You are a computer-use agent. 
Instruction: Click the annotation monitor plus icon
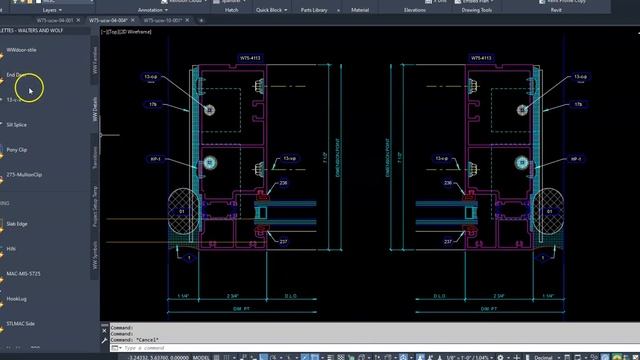pos(517,358)
